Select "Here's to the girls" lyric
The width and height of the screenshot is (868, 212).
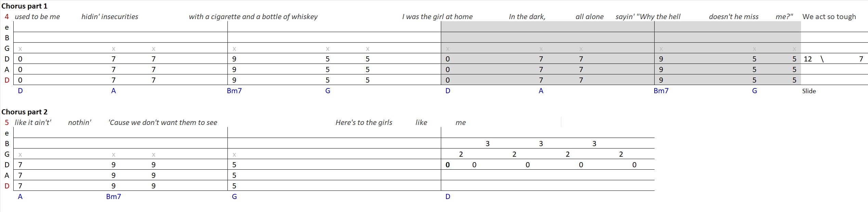(x=364, y=123)
